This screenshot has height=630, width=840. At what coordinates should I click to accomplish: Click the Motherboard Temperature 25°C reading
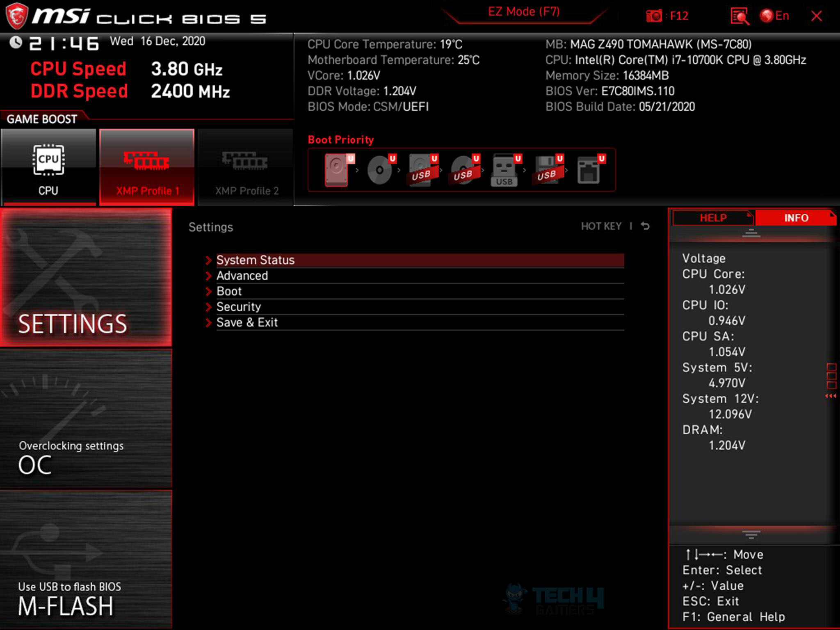[393, 60]
